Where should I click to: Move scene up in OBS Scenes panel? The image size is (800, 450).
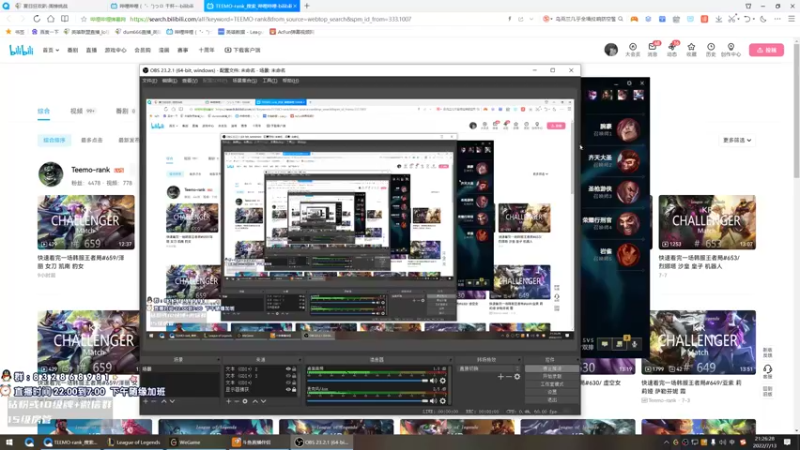tap(164, 402)
